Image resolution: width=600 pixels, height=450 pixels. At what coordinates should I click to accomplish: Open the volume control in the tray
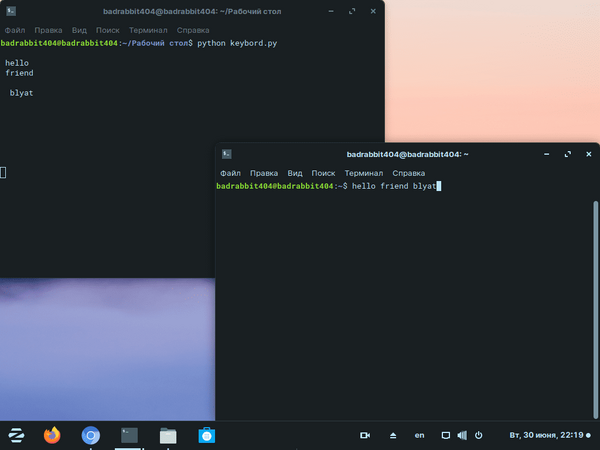[462, 435]
